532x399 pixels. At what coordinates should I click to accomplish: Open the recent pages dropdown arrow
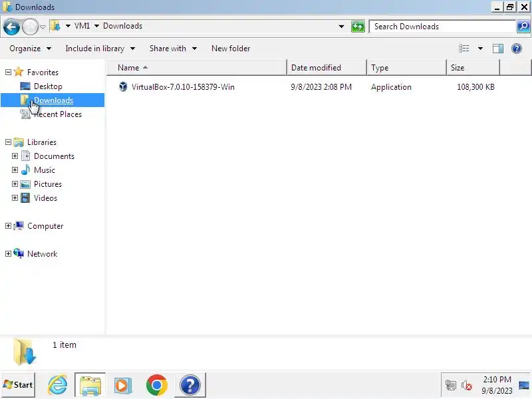click(43, 27)
